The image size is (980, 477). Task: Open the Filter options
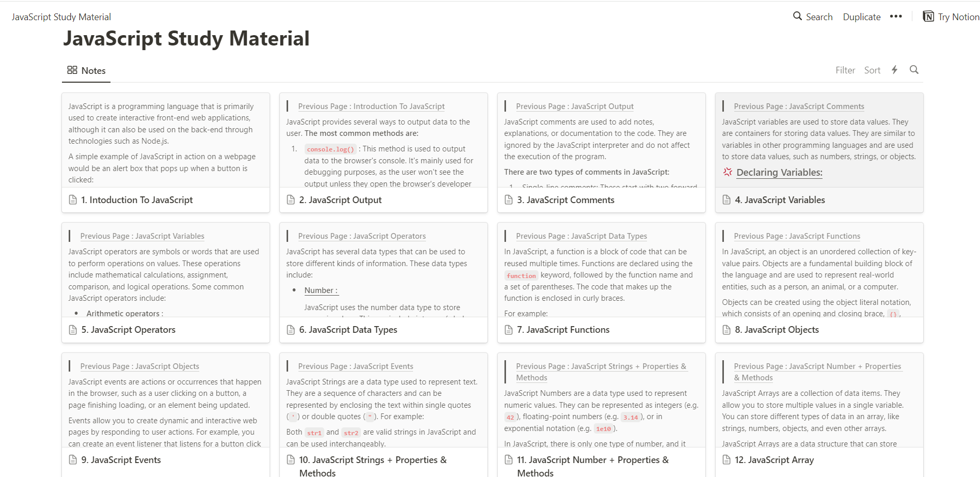[x=845, y=70]
